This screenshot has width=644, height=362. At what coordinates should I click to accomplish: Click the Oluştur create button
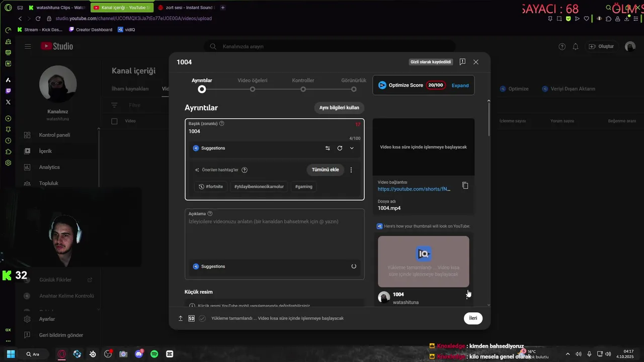[601, 46]
